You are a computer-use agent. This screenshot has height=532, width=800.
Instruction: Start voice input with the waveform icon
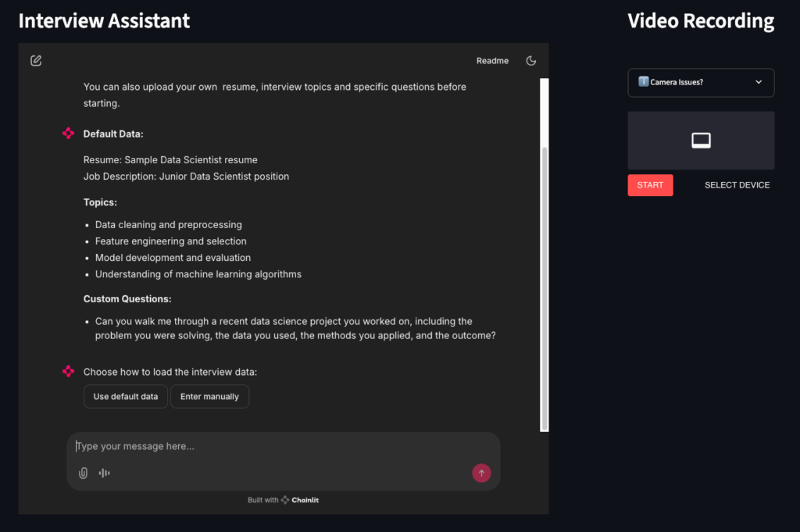click(104, 473)
